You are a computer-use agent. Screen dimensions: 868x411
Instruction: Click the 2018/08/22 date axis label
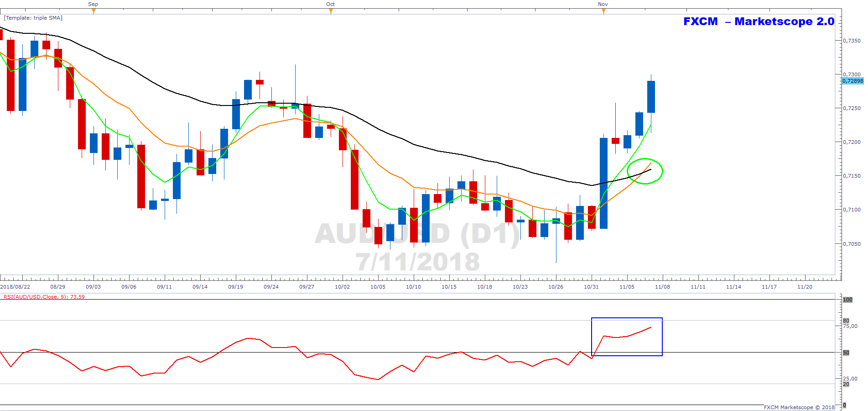pos(15,287)
